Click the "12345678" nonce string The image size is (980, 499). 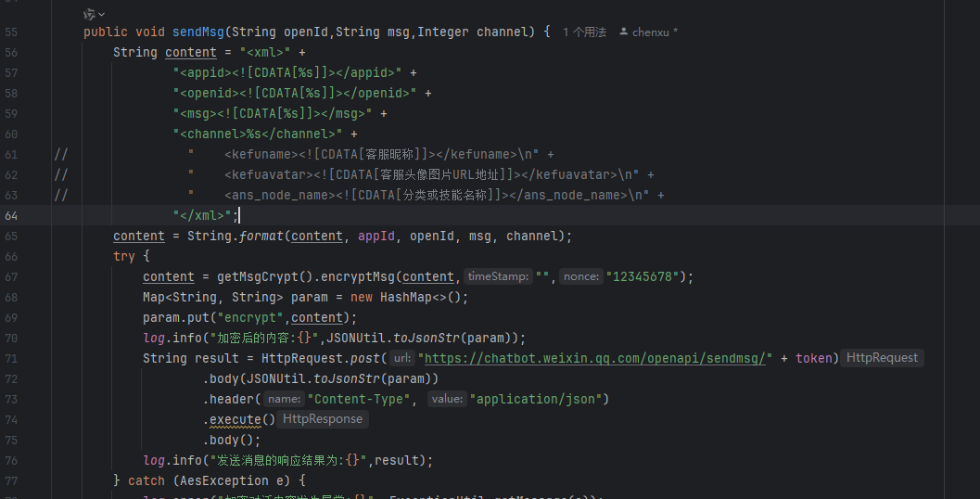643,276
